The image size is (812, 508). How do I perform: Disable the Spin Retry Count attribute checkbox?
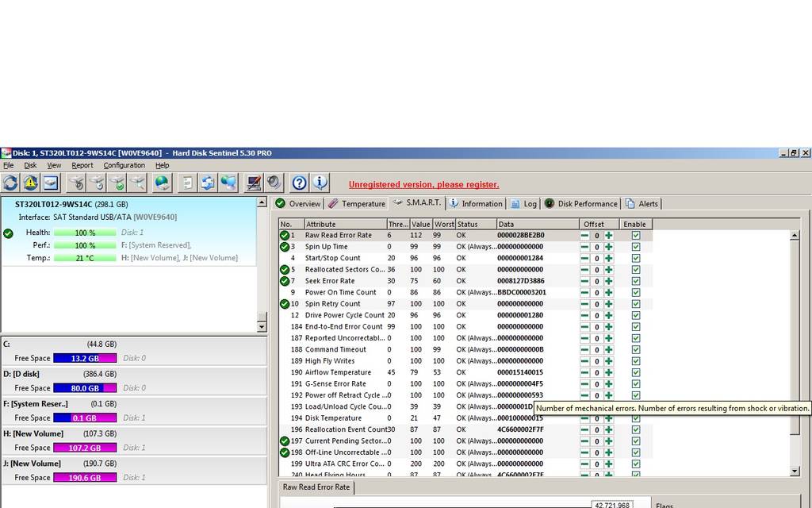point(636,304)
